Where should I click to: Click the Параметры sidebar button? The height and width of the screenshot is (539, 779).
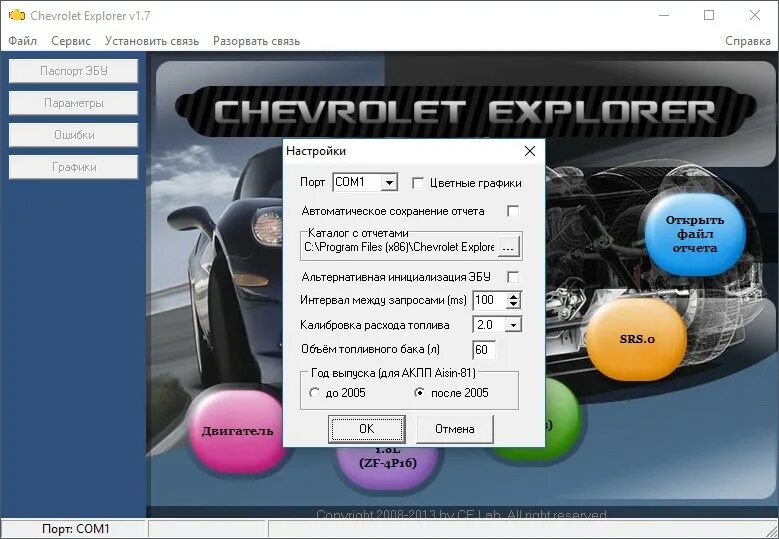tap(74, 103)
